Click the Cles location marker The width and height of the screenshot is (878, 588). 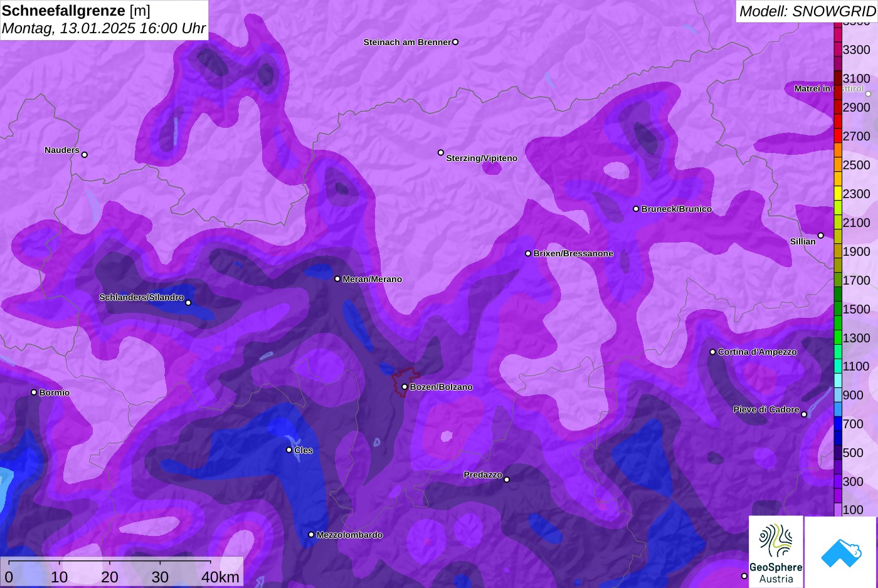(289, 449)
